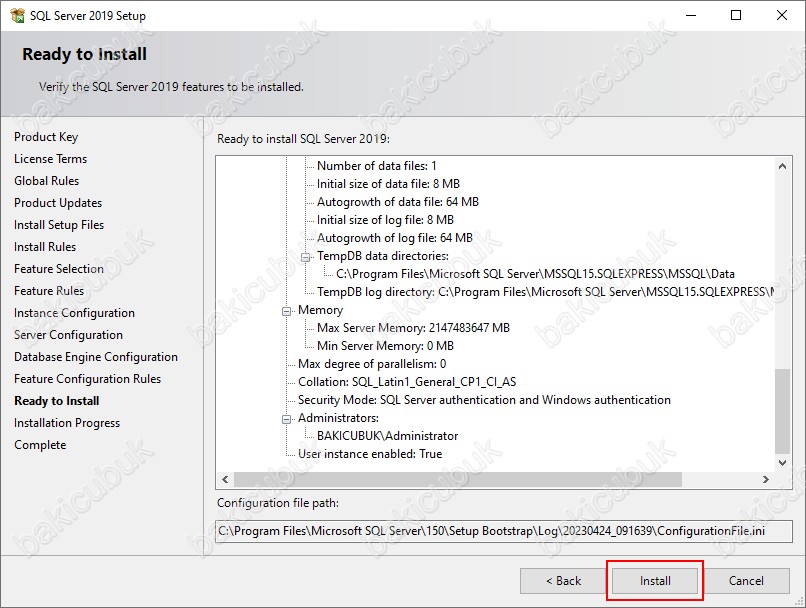Cancel the SQL Server setup

[746, 581]
